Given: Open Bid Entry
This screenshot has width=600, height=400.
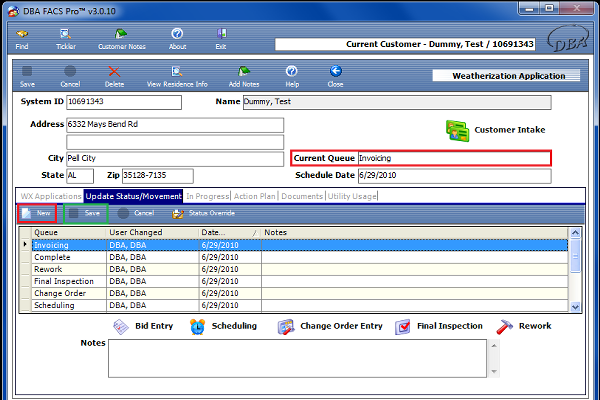Looking at the screenshot, I should click(143, 327).
